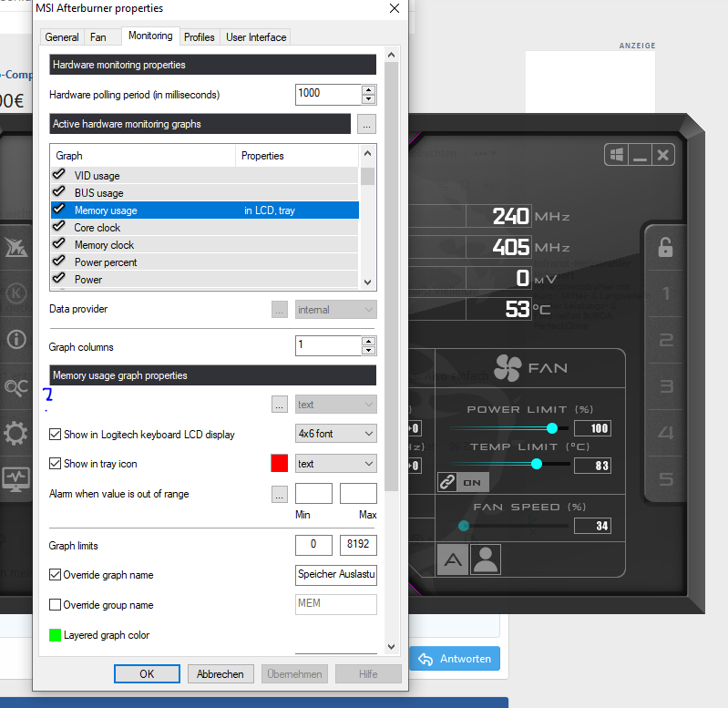Decrease graph columns with down arrow

(369, 350)
